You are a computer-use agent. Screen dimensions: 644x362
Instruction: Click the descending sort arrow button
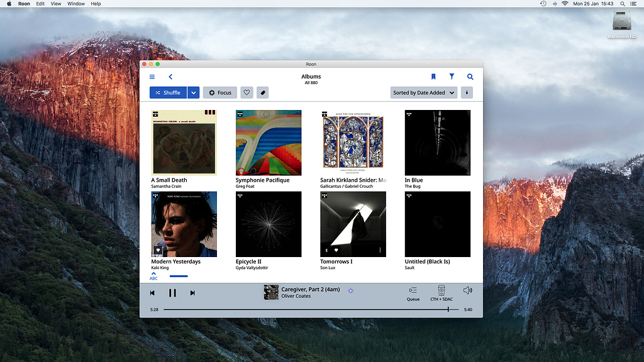(x=466, y=92)
